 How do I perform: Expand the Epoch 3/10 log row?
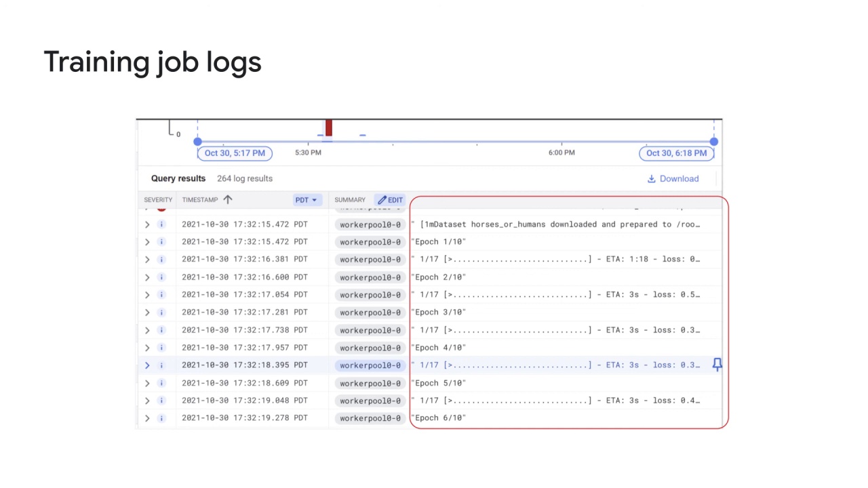pyautogui.click(x=147, y=312)
